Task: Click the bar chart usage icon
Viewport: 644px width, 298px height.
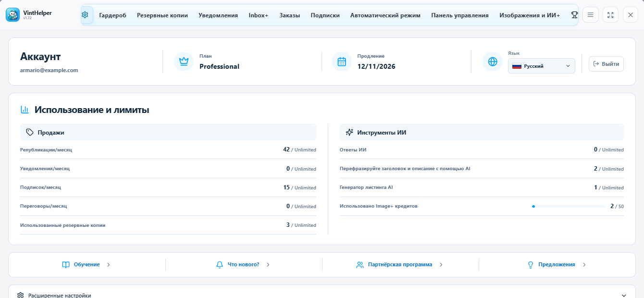Action: click(x=25, y=110)
